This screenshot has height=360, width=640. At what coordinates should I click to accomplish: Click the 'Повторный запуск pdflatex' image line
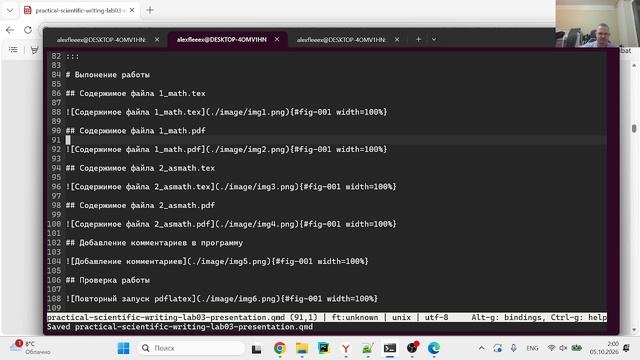point(222,299)
